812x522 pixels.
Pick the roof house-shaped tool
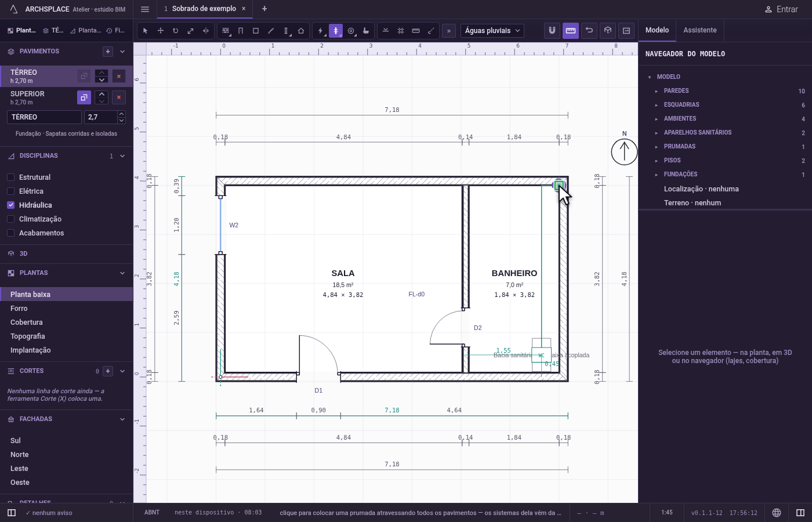tap(301, 31)
